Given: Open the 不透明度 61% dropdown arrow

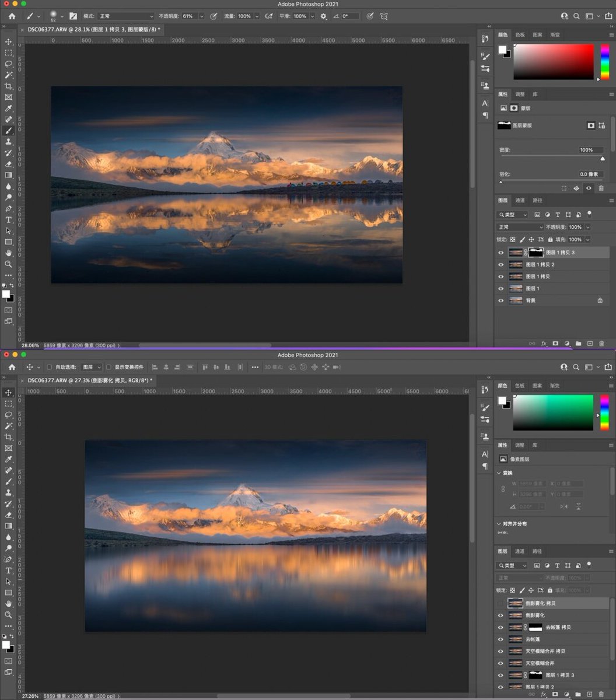Looking at the screenshot, I should pyautogui.click(x=202, y=16).
